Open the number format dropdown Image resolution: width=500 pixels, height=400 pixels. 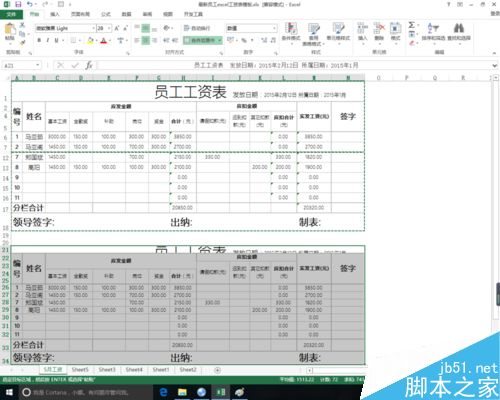pyautogui.click(x=274, y=28)
